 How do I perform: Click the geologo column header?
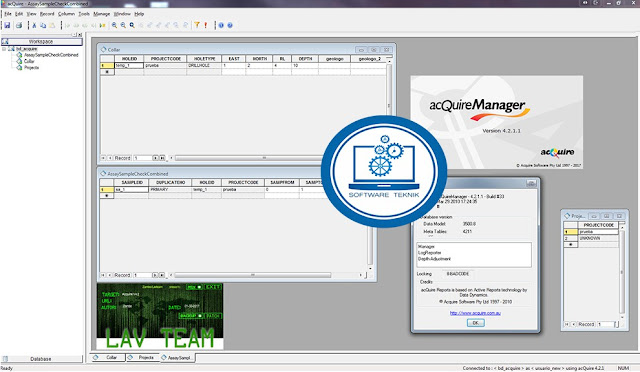[334, 59]
